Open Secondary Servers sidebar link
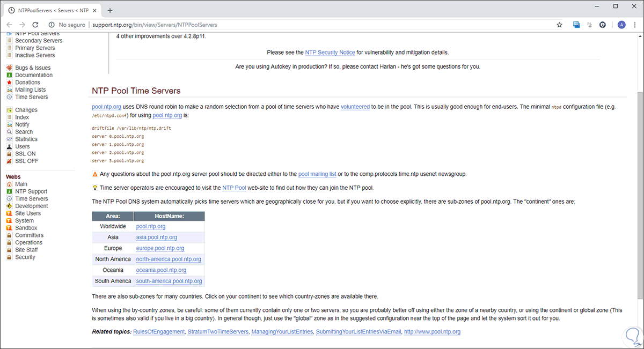 pos(39,41)
